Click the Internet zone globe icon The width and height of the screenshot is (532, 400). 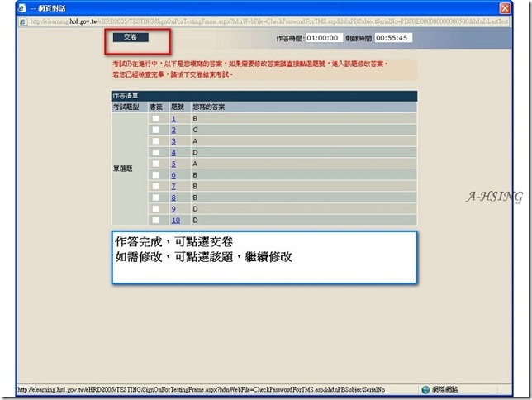click(425, 389)
